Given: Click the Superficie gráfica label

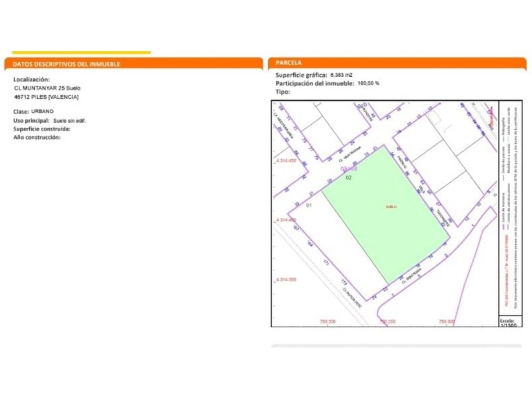Looking at the screenshot, I should (301, 75).
